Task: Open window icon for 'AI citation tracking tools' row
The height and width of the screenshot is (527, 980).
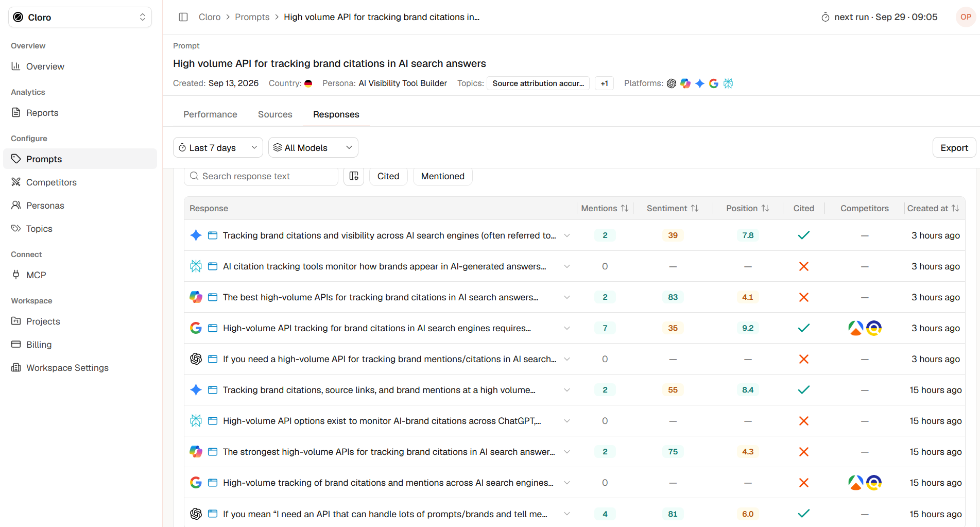Action: coord(213,266)
